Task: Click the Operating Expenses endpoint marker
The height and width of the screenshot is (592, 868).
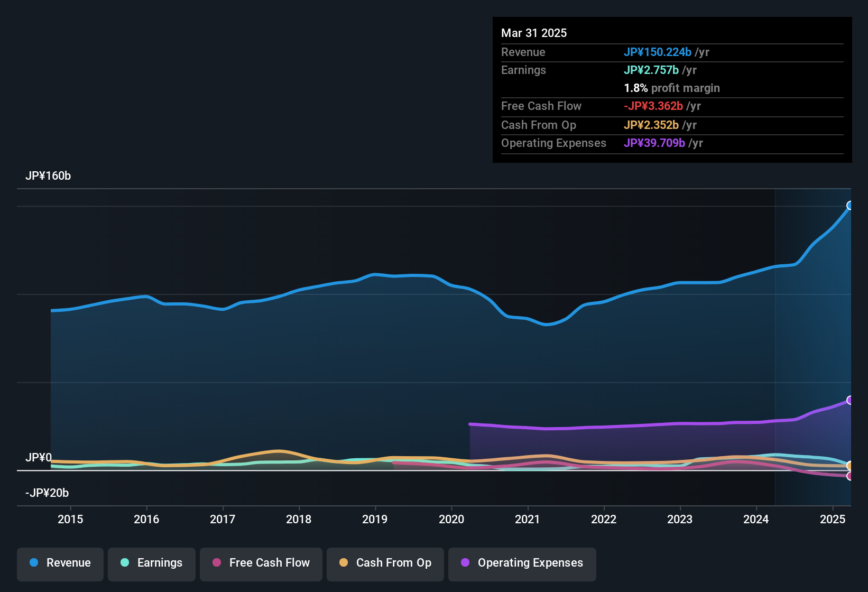Action: pos(850,400)
